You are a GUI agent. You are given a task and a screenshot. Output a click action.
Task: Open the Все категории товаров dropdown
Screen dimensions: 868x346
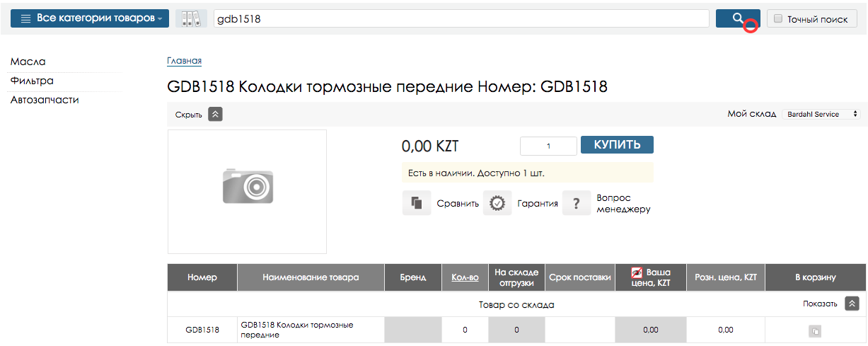tap(90, 18)
